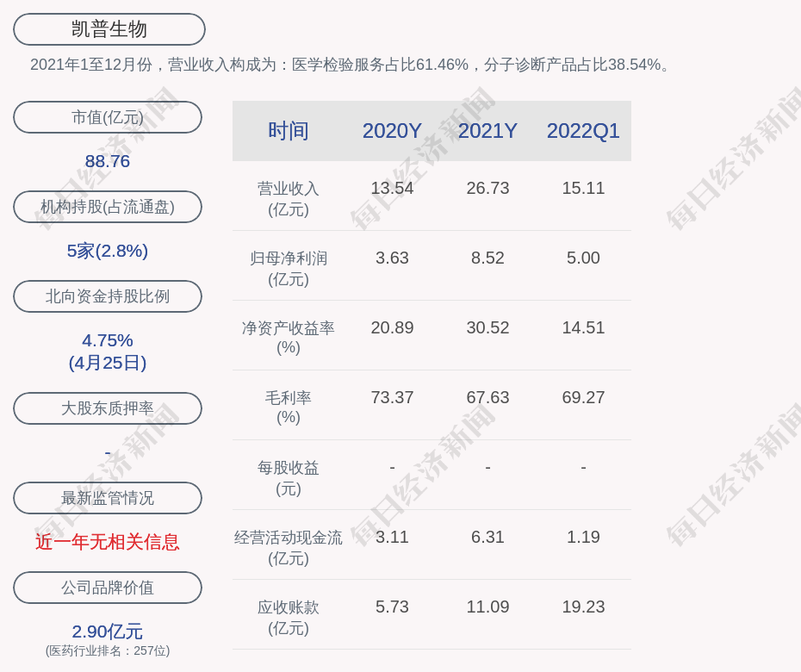Click ROE value 20.89

(392, 327)
